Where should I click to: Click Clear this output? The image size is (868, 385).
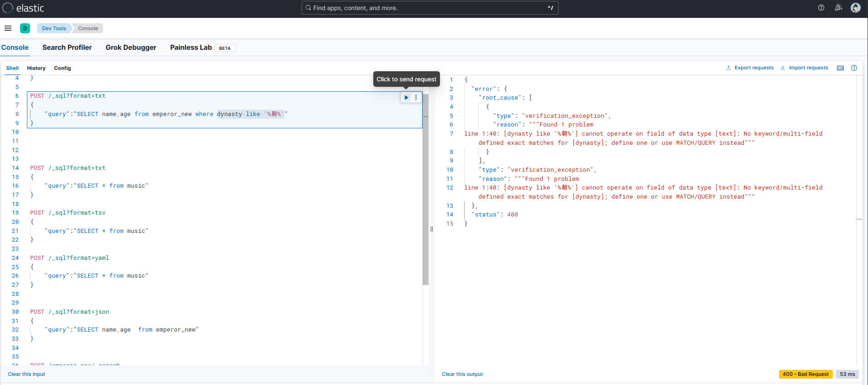(x=462, y=374)
